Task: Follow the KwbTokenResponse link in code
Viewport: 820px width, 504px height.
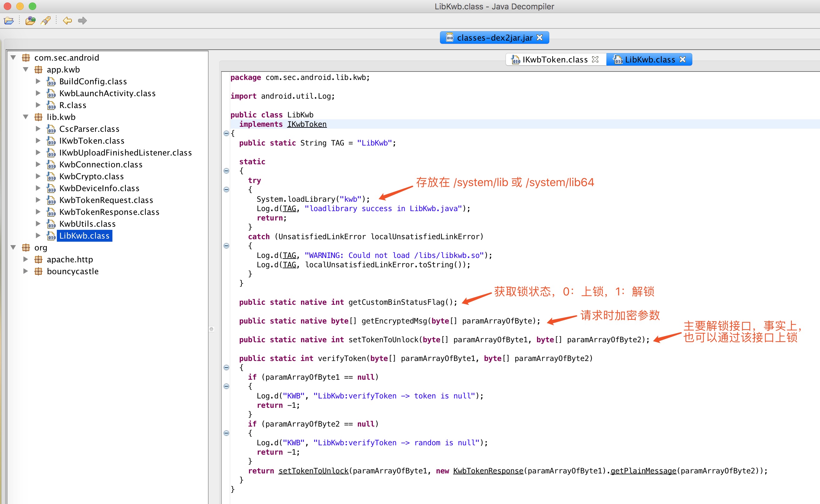Action: click(488, 471)
